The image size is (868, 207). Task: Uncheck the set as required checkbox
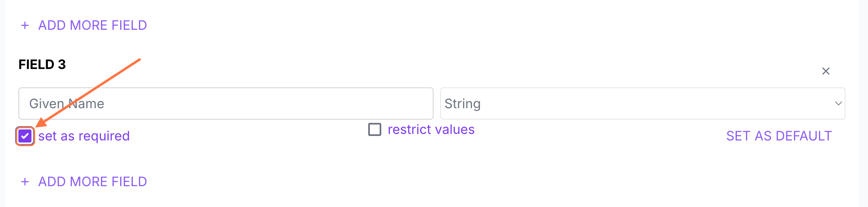click(x=25, y=136)
